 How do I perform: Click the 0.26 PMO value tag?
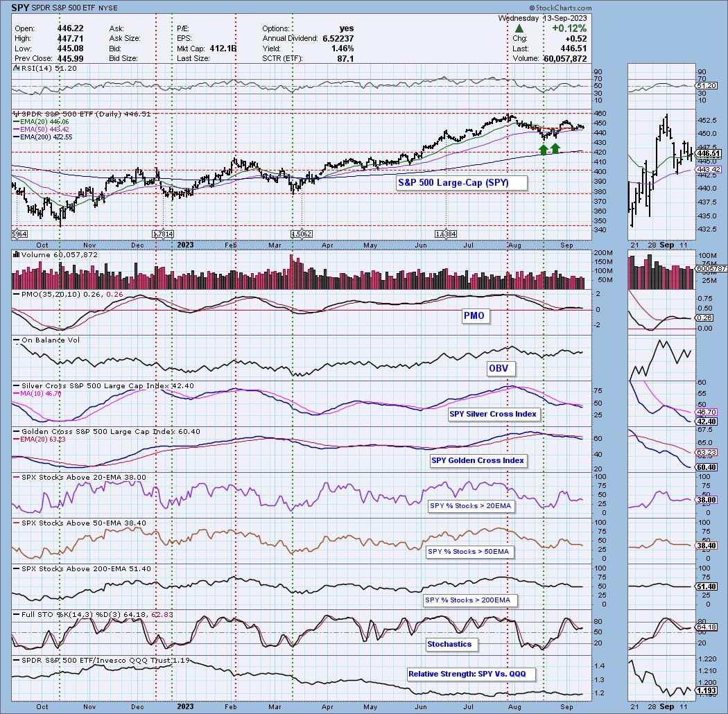click(705, 318)
